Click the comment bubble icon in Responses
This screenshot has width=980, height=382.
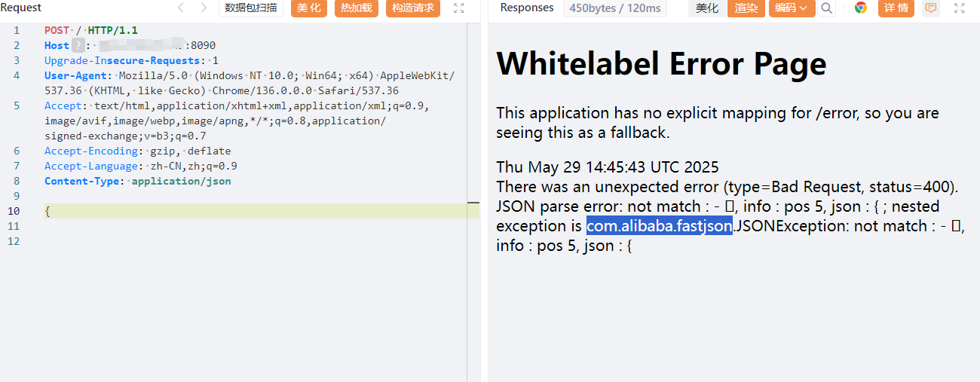point(931,8)
